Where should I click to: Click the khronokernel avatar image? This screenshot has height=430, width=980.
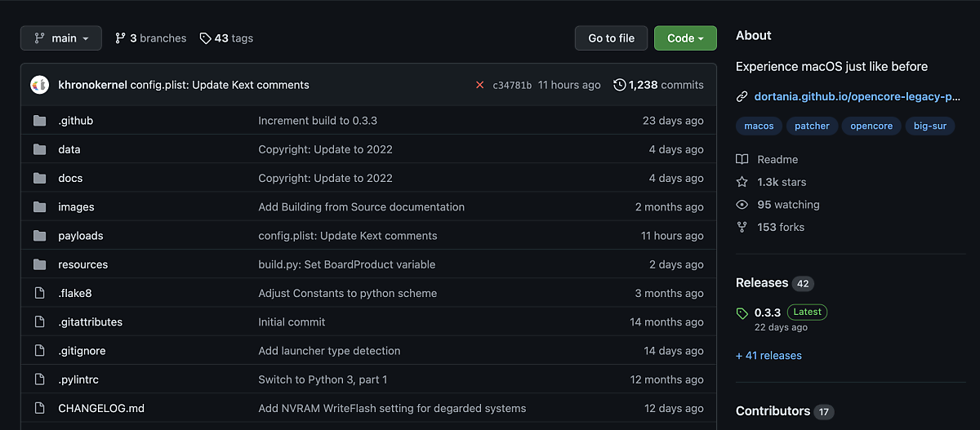click(x=40, y=85)
